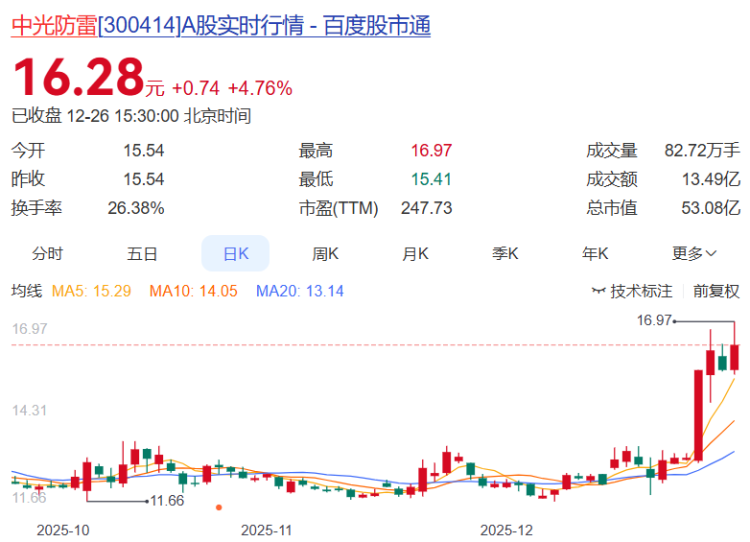Show the 季K quarterly chart
The image size is (750, 542).
click(x=505, y=254)
